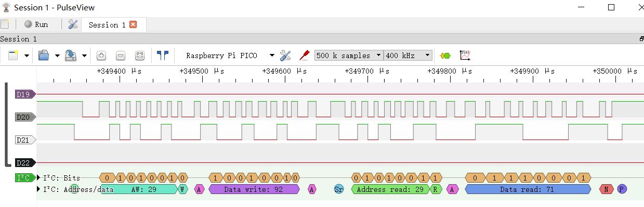Select the D19 channel label
The image size is (644, 207).
click(25, 94)
